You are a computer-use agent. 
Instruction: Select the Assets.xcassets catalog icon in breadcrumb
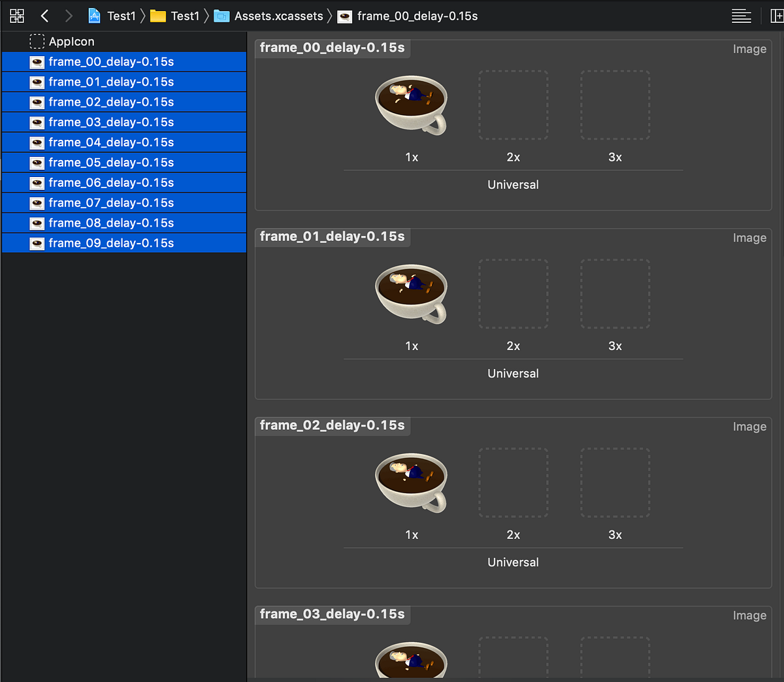222,16
